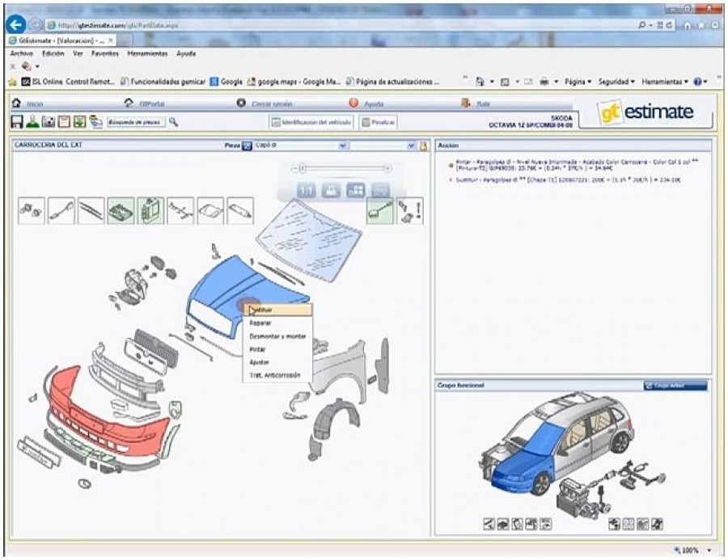Open the ISL Online Control Remoto bookmark
728x560 pixels.
[x=68, y=82]
